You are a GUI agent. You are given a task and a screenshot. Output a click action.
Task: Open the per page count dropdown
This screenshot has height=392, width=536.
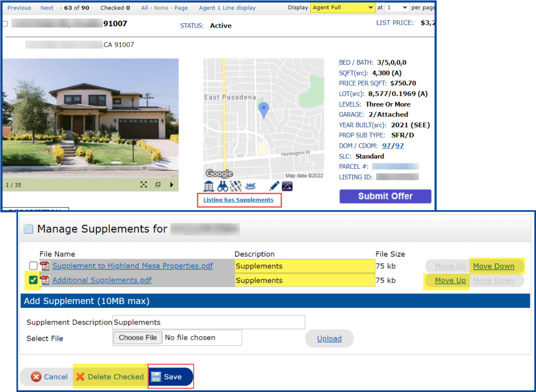pos(396,8)
